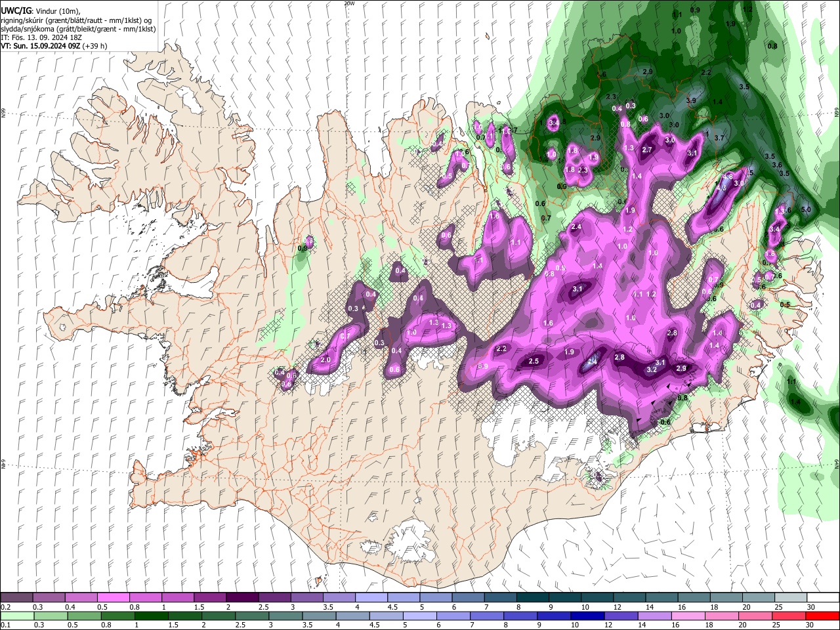Select the light lavender top-row swatch after 4

pos(371,598)
